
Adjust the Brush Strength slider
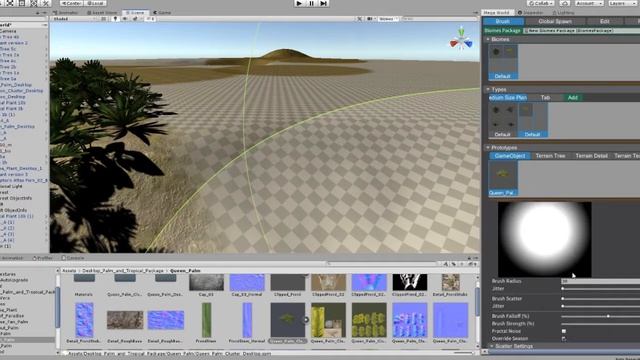click(600, 324)
